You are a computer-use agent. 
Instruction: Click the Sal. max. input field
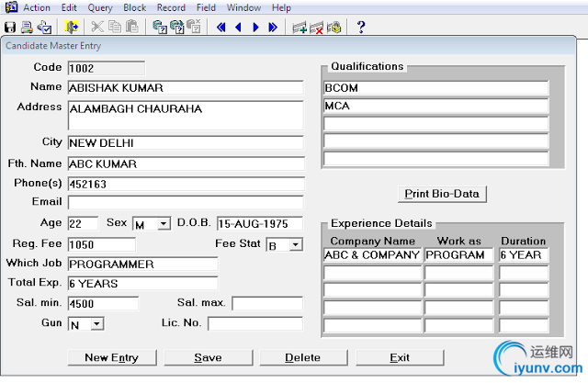(266, 304)
